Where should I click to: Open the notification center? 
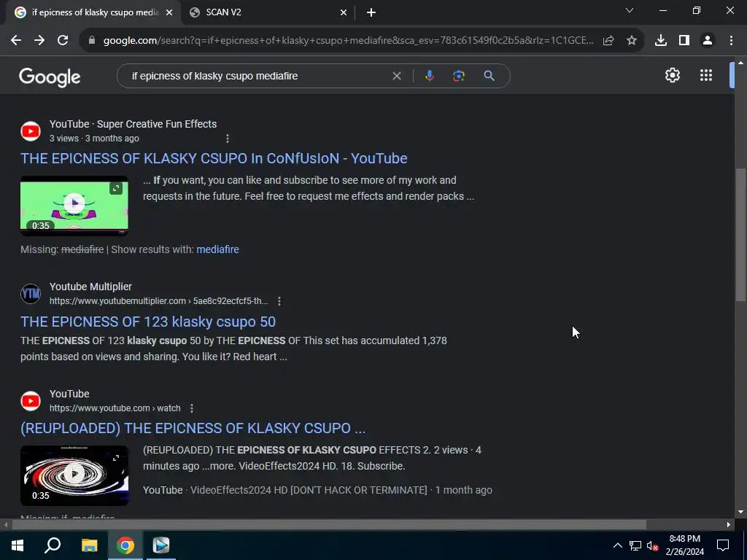pyautogui.click(x=723, y=545)
